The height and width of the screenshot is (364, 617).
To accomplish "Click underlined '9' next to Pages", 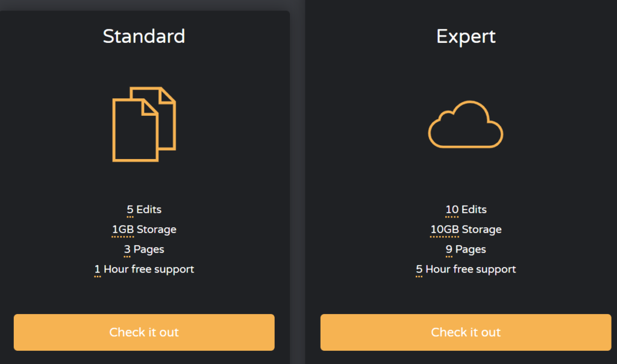I will pyautogui.click(x=449, y=249).
